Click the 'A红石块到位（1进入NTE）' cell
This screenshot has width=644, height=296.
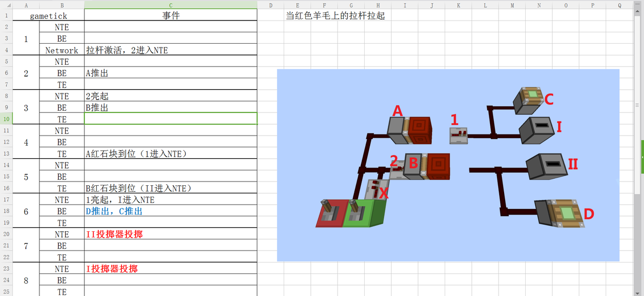[171, 153]
